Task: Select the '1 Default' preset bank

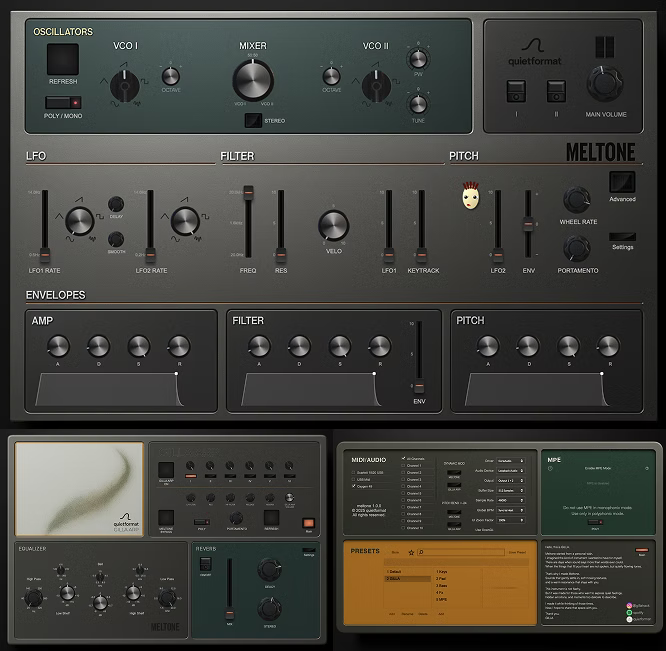Action: click(408, 572)
